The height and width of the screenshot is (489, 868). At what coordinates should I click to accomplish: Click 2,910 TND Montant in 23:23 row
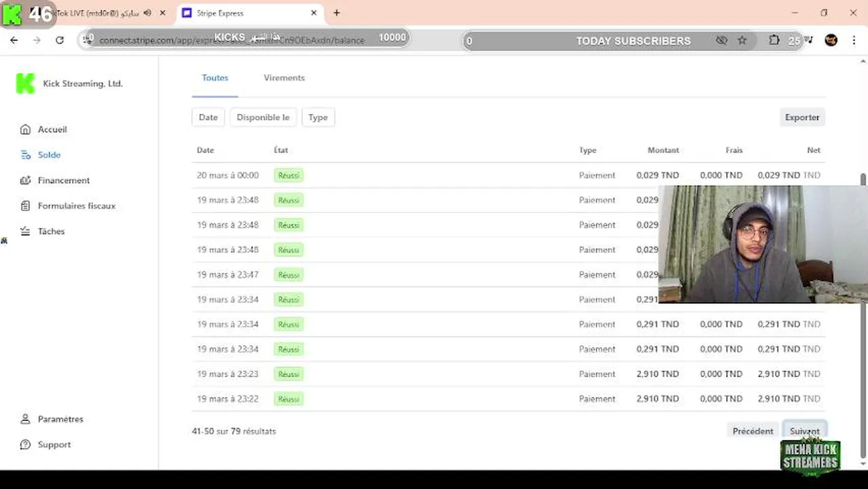pos(657,374)
